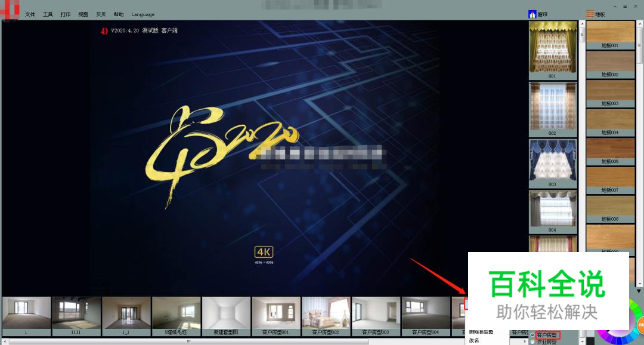Select curtain thumbnail 002

[x=553, y=109]
